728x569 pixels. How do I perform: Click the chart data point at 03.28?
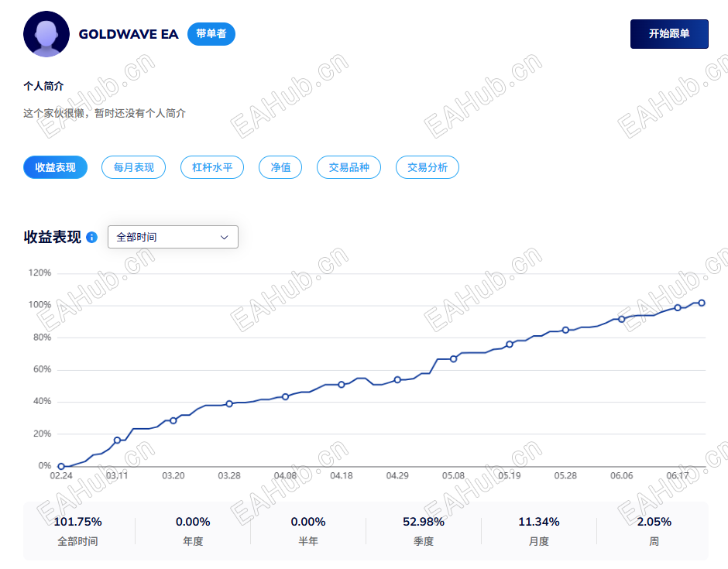[x=229, y=404]
